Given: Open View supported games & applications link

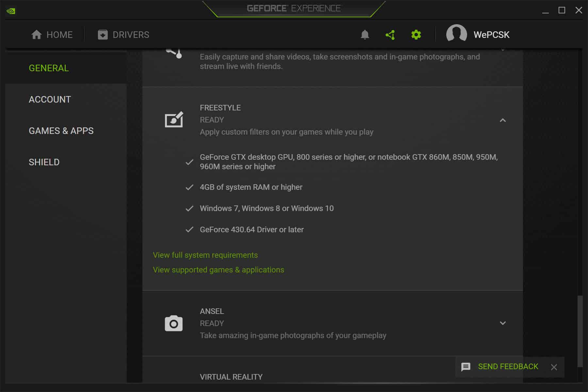Looking at the screenshot, I should tap(219, 270).
